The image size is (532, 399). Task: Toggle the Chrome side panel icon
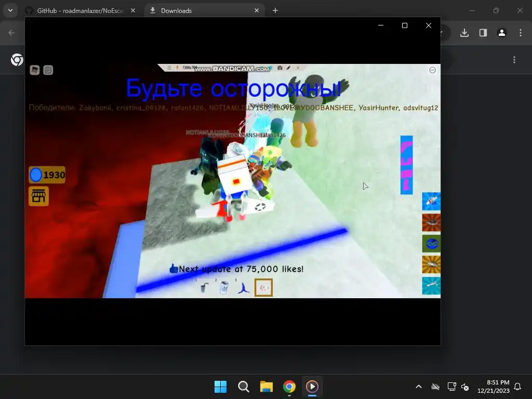pos(483,33)
